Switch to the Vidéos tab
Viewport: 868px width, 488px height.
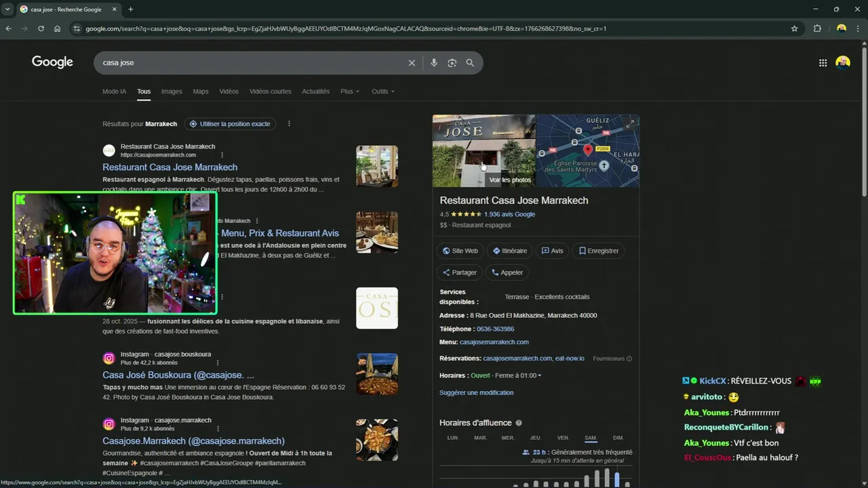pyautogui.click(x=229, y=91)
